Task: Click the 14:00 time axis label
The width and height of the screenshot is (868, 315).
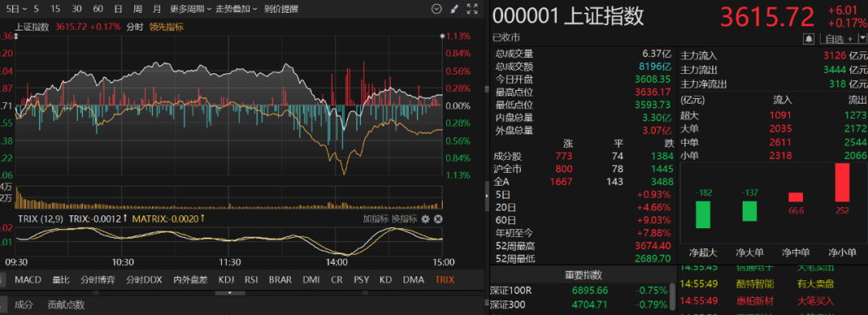Action: [x=337, y=263]
